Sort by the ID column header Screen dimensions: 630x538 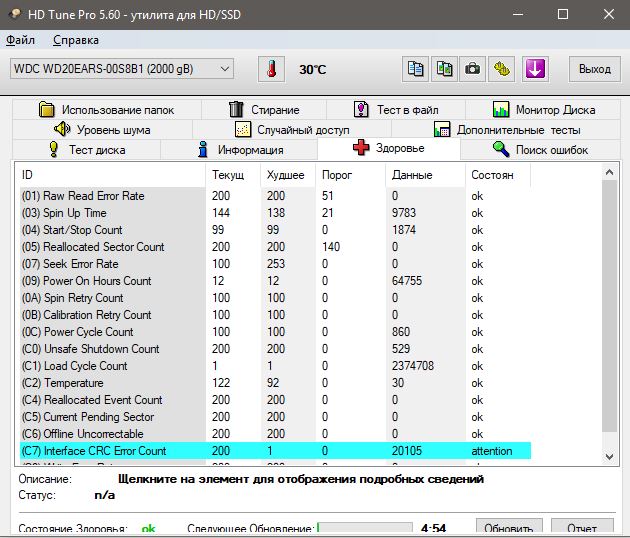(x=110, y=175)
